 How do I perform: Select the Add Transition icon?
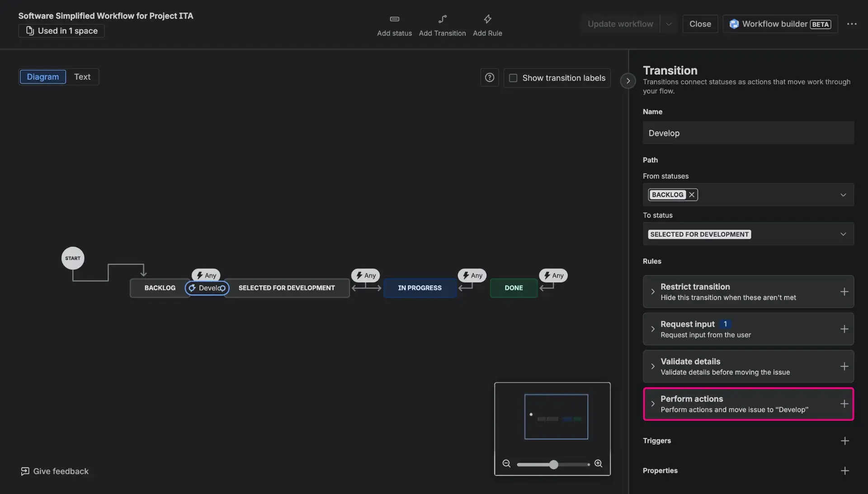coord(442,19)
